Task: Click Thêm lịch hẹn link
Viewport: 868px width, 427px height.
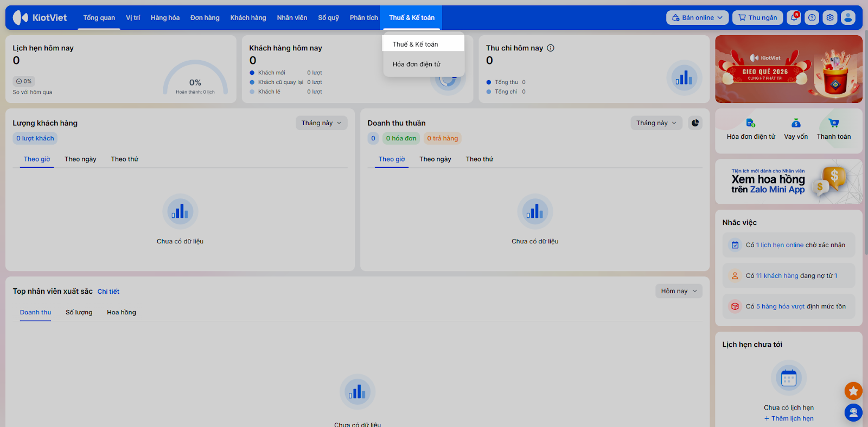Action: click(789, 418)
